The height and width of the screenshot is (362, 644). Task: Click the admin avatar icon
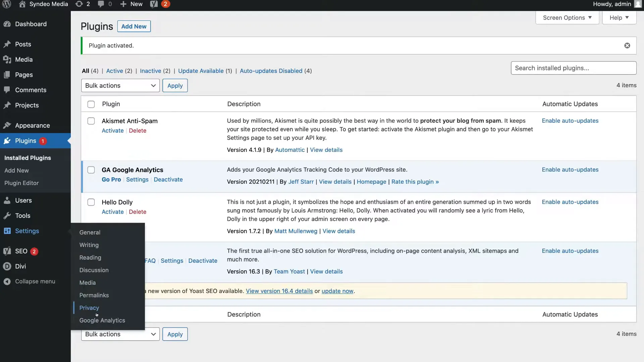pyautogui.click(x=638, y=4)
